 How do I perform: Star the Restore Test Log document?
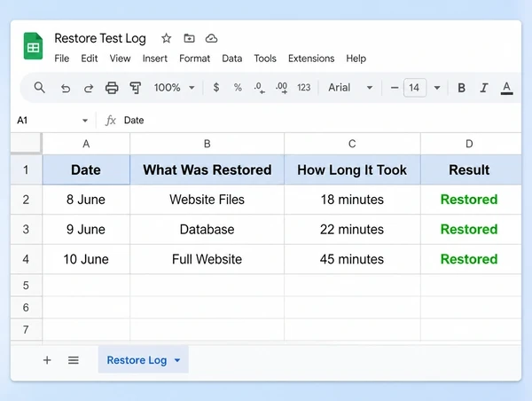click(x=166, y=38)
